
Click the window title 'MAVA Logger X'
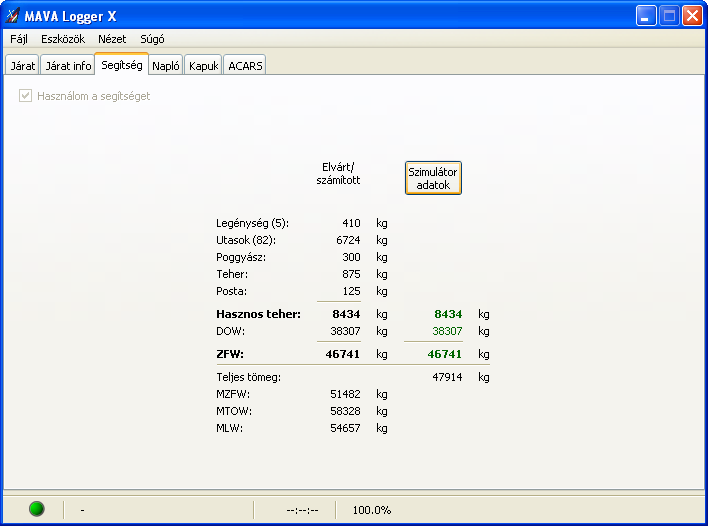[70, 17]
